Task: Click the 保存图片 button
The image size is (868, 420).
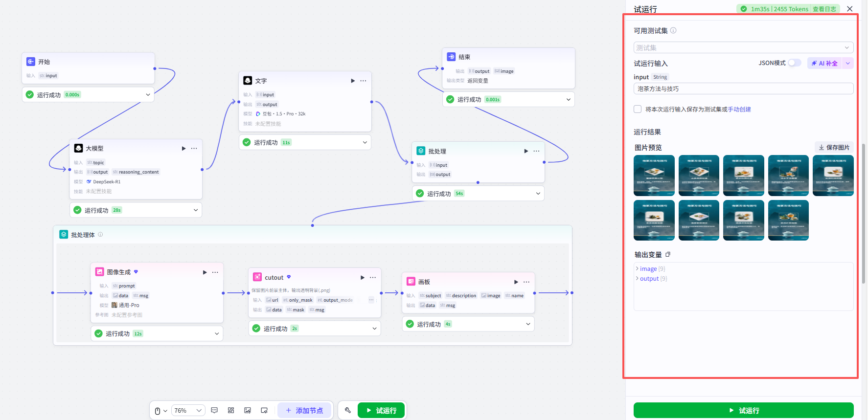Action: coord(834,147)
